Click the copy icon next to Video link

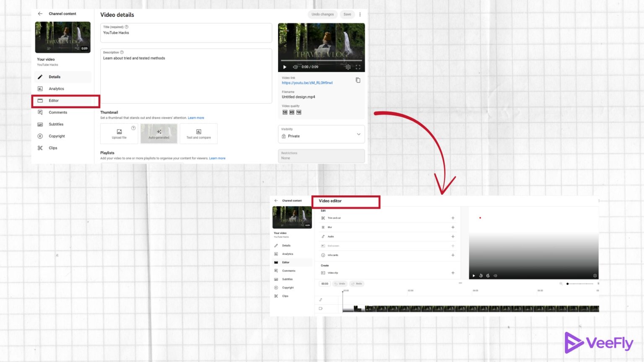tap(358, 80)
